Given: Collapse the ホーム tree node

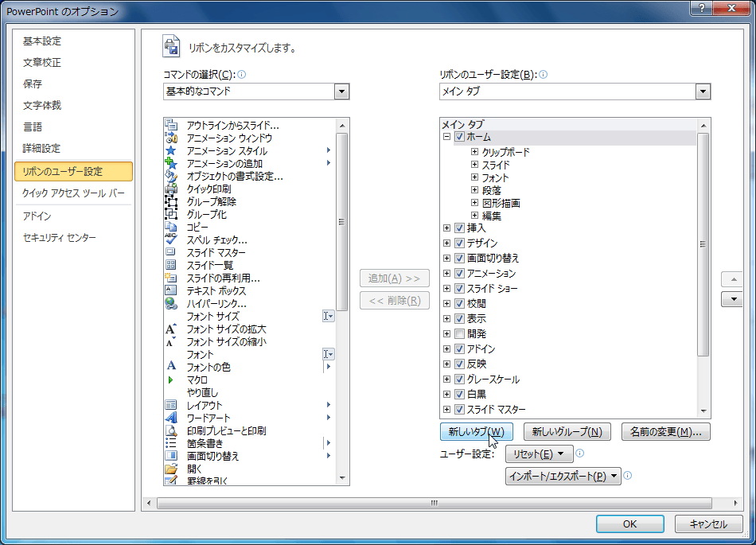Looking at the screenshot, I should (447, 137).
